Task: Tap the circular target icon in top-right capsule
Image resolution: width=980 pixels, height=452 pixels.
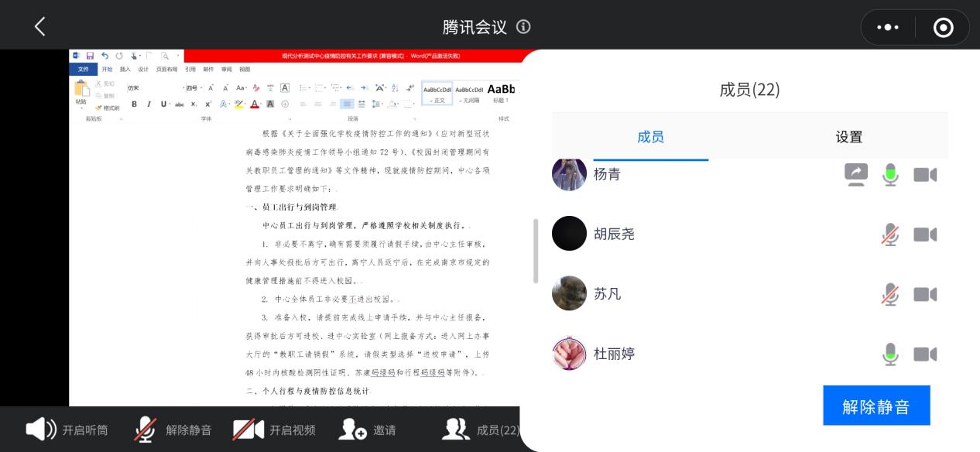Action: (x=944, y=27)
